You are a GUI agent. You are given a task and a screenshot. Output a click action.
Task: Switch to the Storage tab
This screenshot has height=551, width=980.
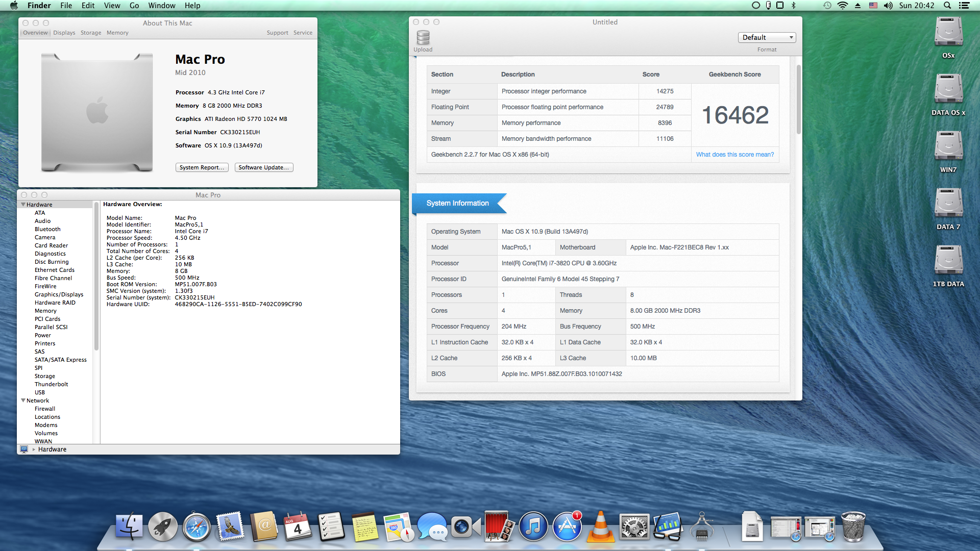pos(90,33)
